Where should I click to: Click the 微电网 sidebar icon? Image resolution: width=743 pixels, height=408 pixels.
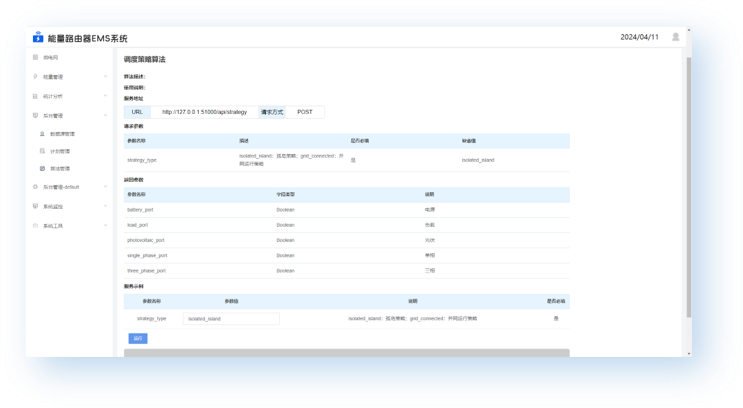[35, 58]
